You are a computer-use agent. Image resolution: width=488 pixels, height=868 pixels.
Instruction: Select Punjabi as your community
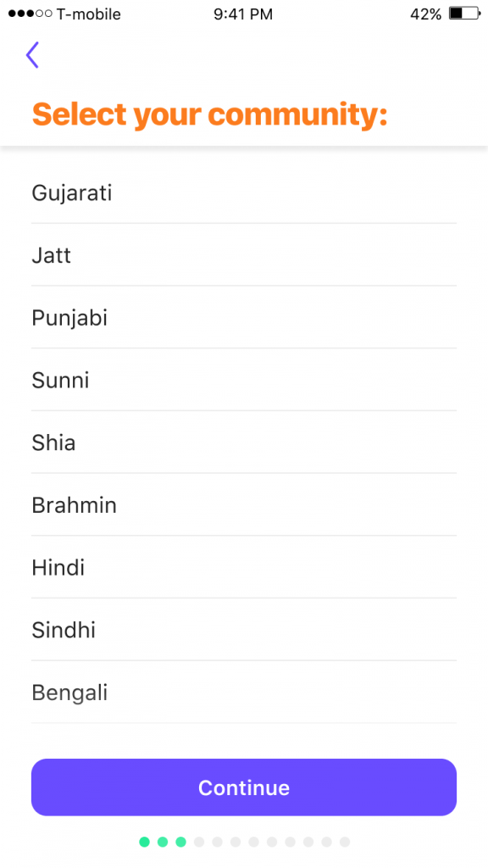(244, 318)
